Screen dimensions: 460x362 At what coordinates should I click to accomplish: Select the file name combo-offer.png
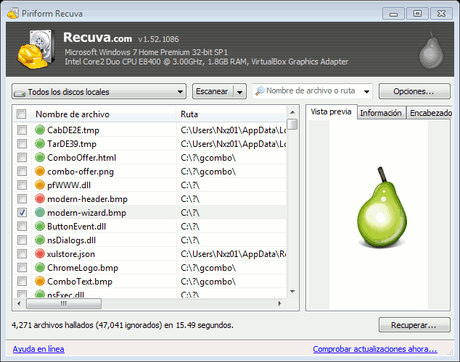(x=80, y=172)
